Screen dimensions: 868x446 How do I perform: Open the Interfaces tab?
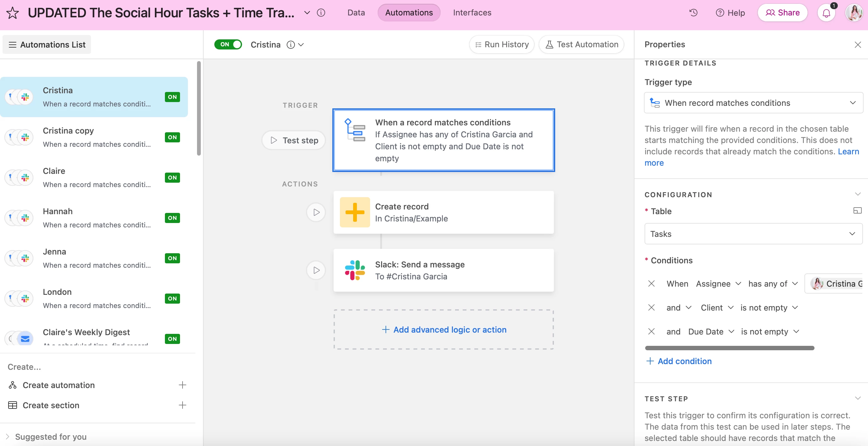pos(472,13)
